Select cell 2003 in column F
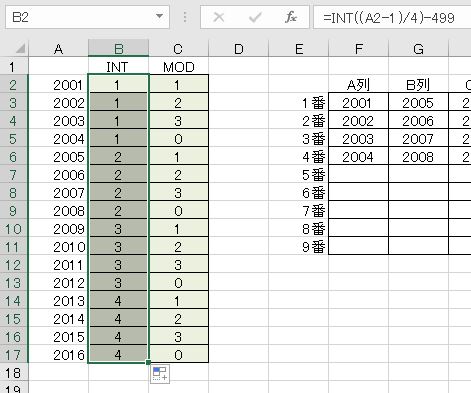 coord(359,139)
